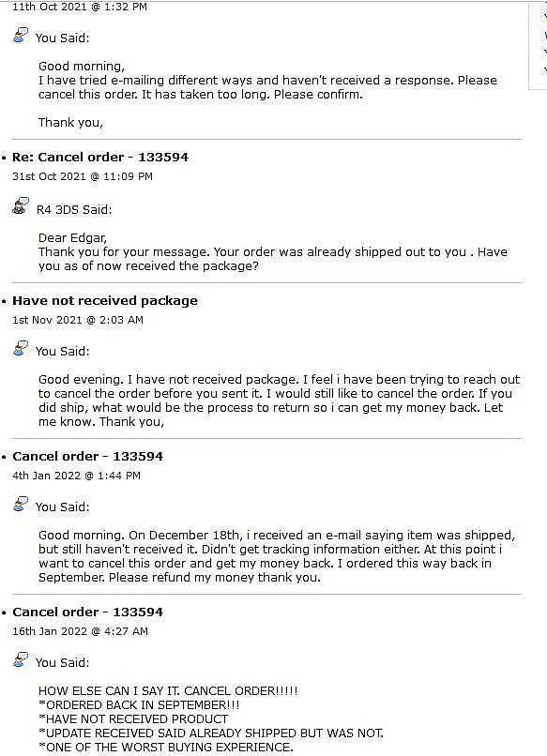
Task: Open the 'Have not received package' message title
Action: coord(105,301)
